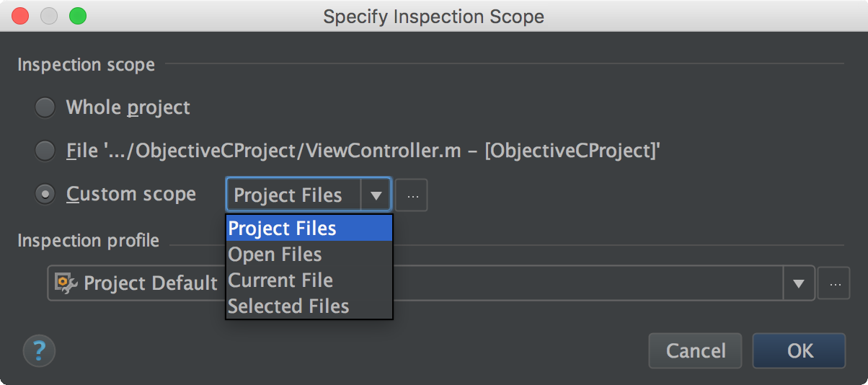Click the green zoom window button

[77, 15]
